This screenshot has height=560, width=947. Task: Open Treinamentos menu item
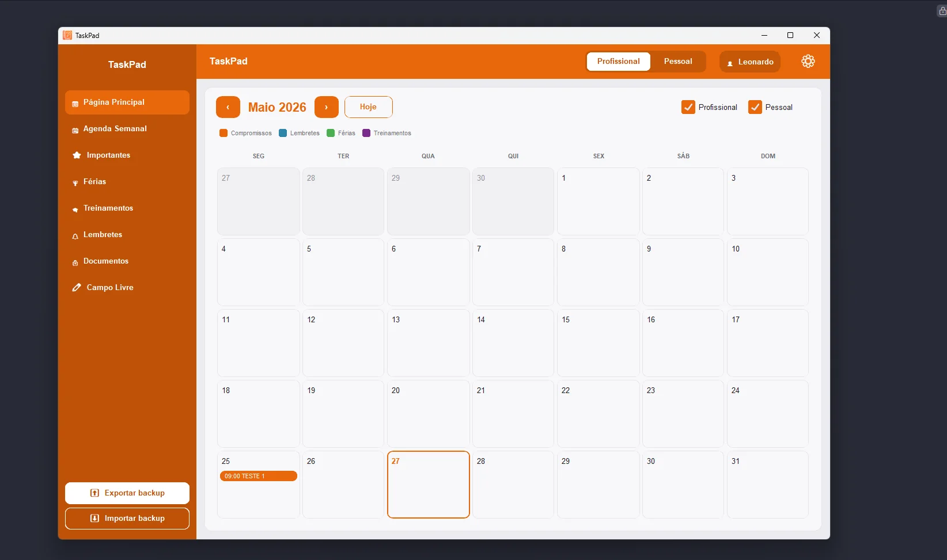pyautogui.click(x=127, y=208)
